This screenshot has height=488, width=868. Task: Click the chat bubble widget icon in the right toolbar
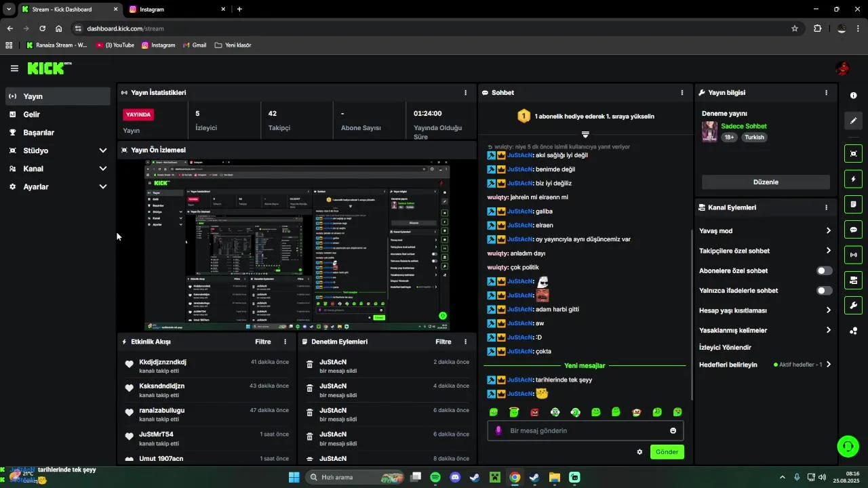click(854, 230)
